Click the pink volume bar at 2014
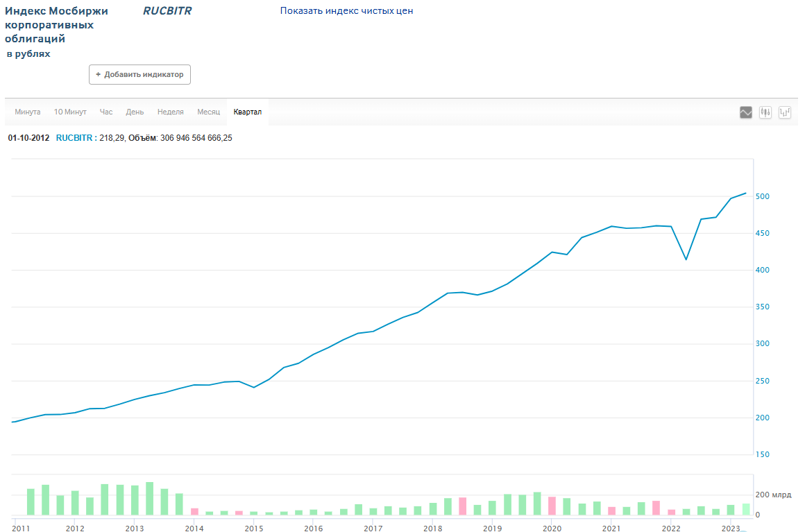The height and width of the screenshot is (532, 805). tap(194, 511)
